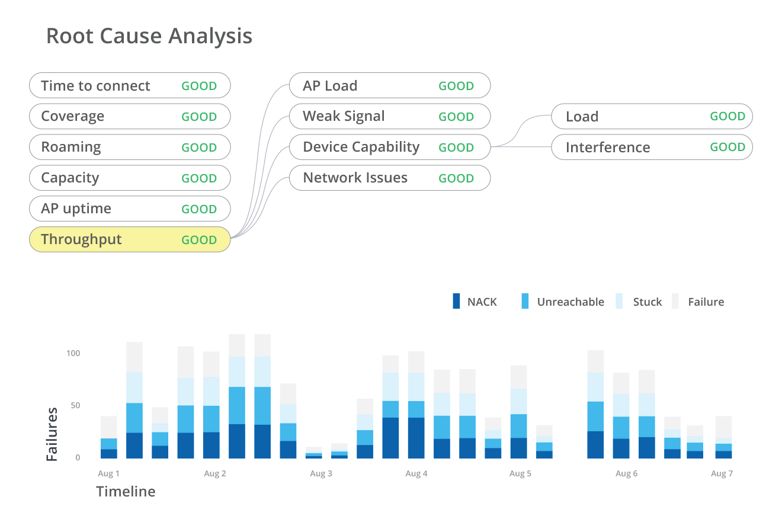The height and width of the screenshot is (532, 782).
Task: Select the Weak Signal classifier
Action: 389,116
